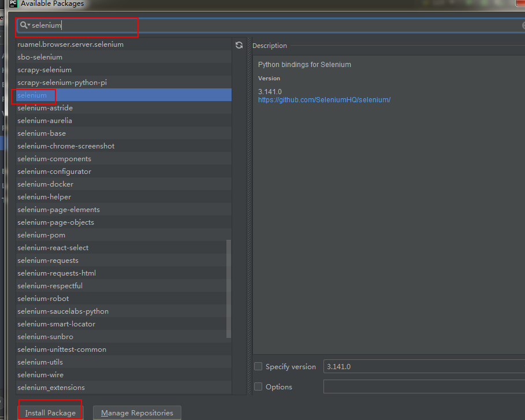Select ruamel.browser.server.selenium package

(x=124, y=44)
